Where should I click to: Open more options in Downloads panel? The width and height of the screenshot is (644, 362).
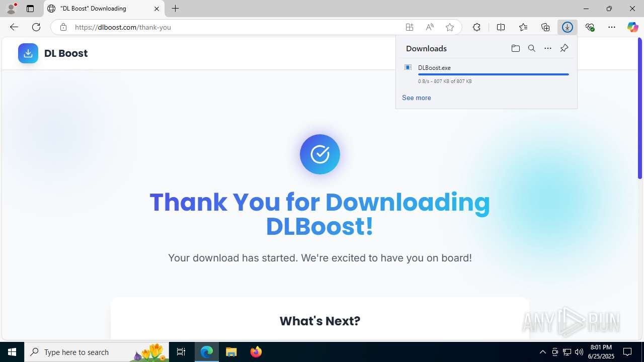(547, 48)
